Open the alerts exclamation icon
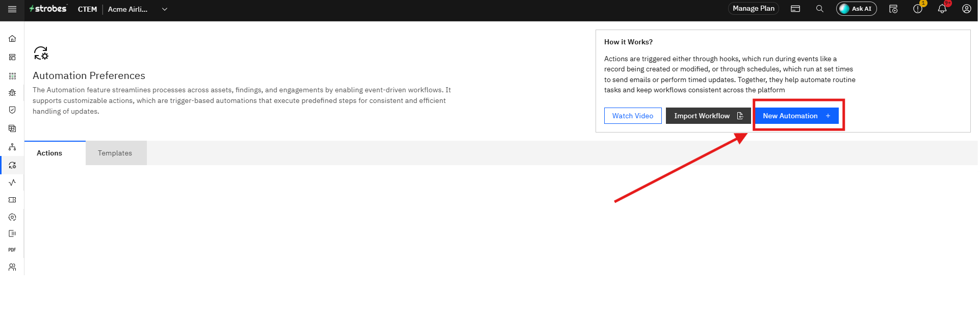 pos(918,9)
